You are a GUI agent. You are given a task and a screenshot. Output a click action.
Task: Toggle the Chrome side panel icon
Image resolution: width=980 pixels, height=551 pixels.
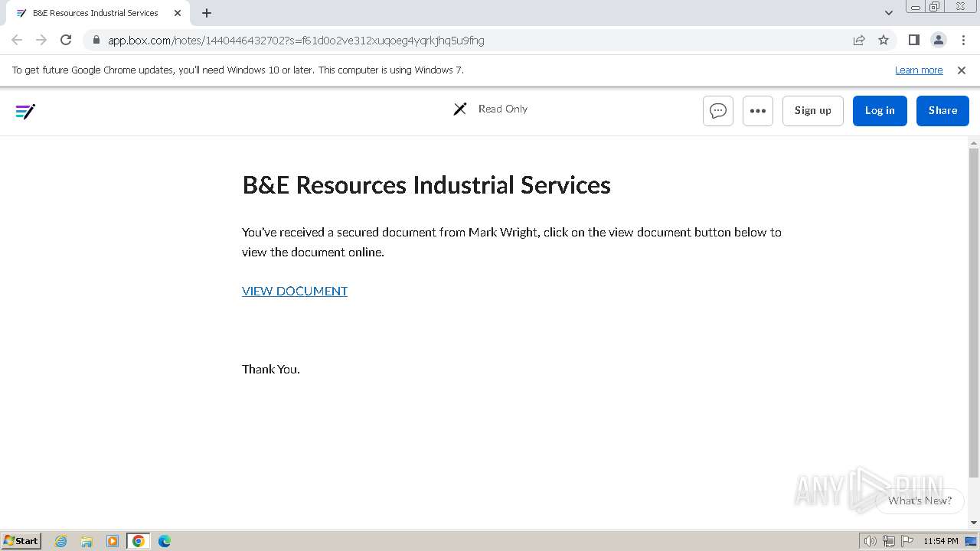click(913, 40)
